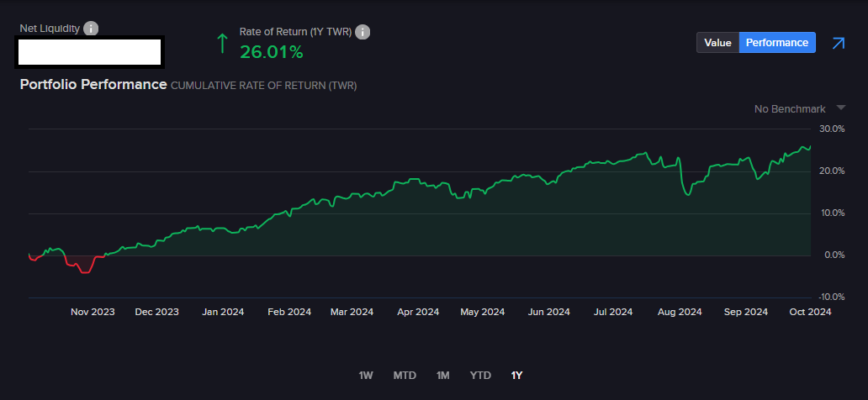This screenshot has width=868, height=400.
Task: Click the green up-arrow return indicator
Action: 223,43
